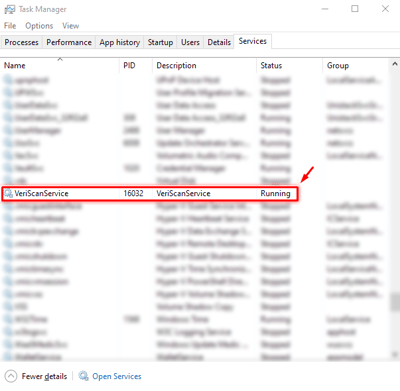Switch to the Details tab
Screen dimensions: 400x391
tap(219, 42)
